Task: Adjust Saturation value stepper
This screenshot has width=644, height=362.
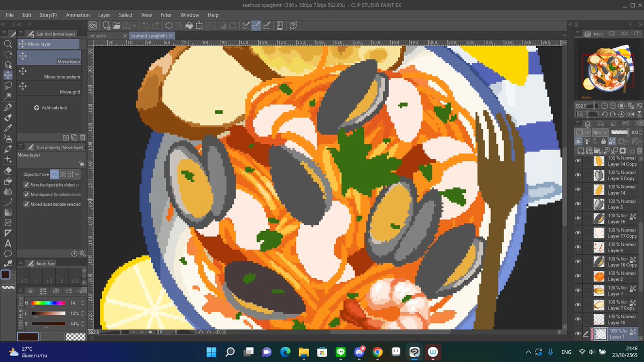Action: point(82,324)
